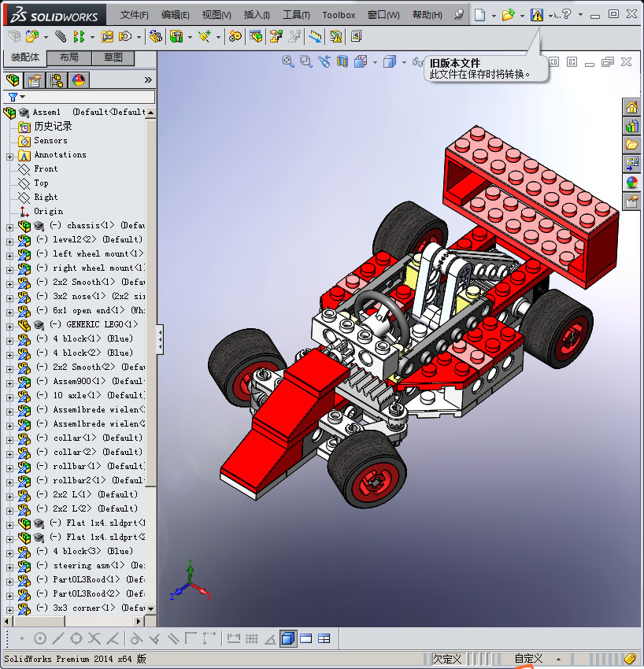Image resolution: width=644 pixels, height=669 pixels.
Task: Open the Design Library books icon
Action: pyautogui.click(x=632, y=126)
